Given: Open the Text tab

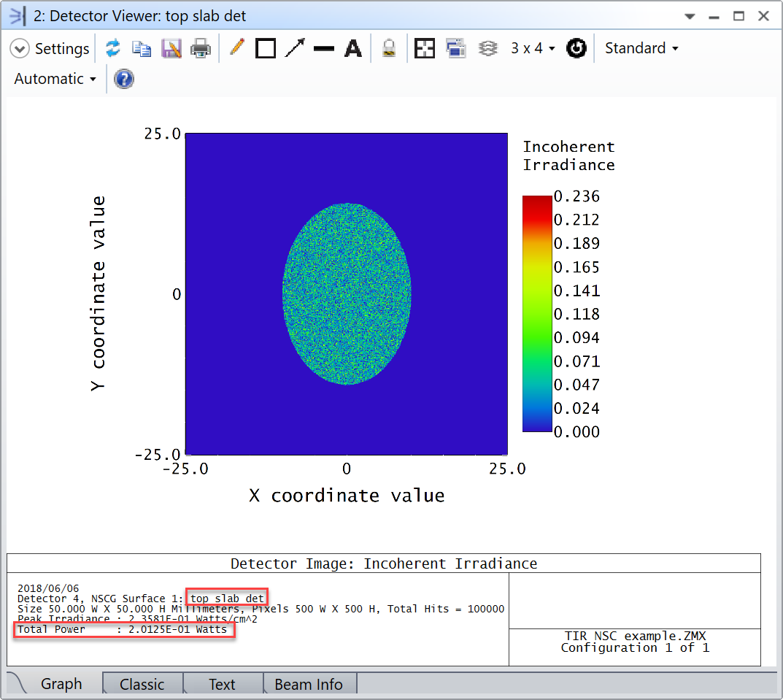Looking at the screenshot, I should click(x=222, y=684).
